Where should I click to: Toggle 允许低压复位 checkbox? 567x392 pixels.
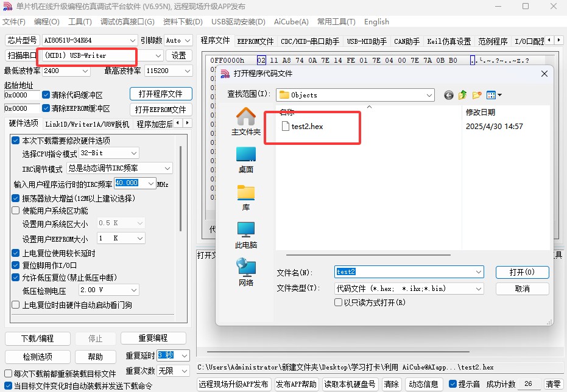coord(16,278)
